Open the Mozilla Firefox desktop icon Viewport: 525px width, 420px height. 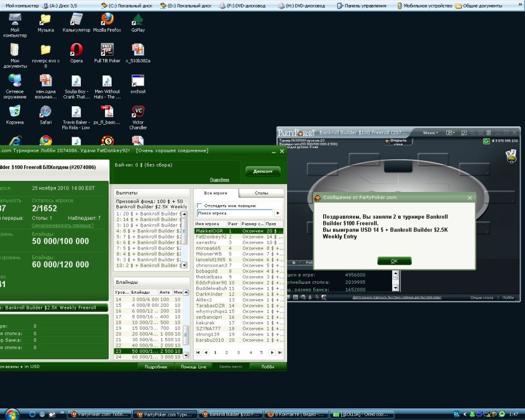107,23
